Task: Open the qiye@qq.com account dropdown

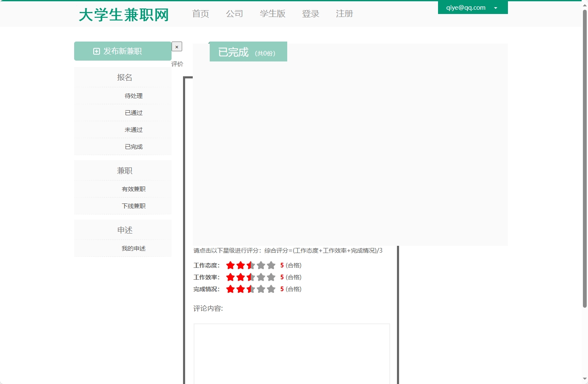Action: (473, 7)
